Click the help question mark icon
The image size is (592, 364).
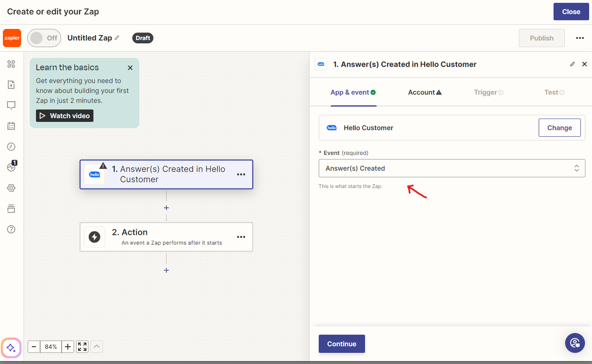[x=11, y=229]
